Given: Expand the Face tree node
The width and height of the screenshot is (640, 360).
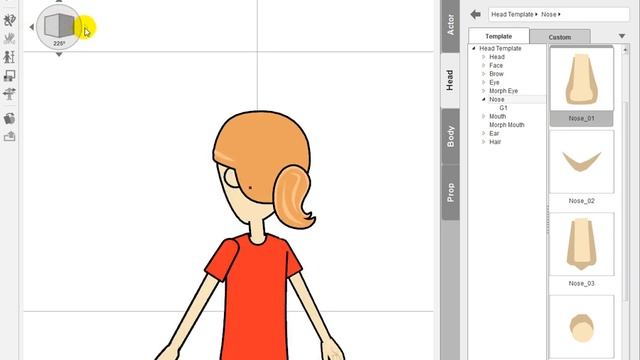Looking at the screenshot, I should click(x=484, y=65).
